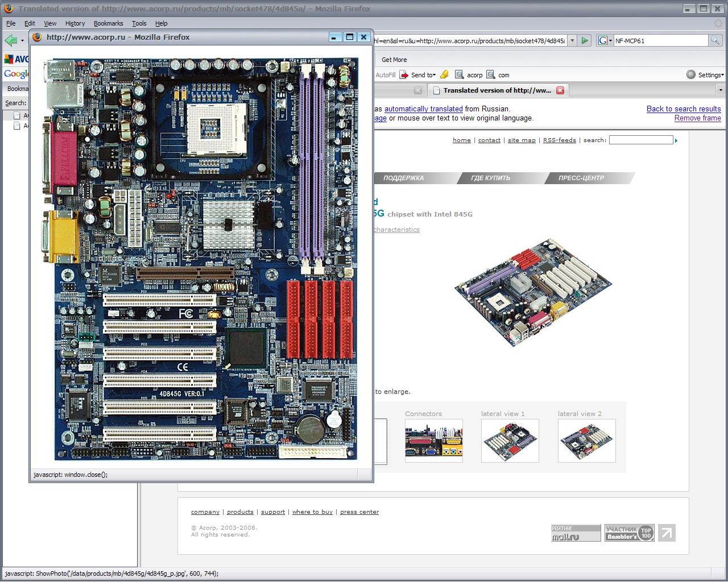Click the Rambler's Top 100 badge
The height and width of the screenshot is (582, 728).
[x=630, y=533]
